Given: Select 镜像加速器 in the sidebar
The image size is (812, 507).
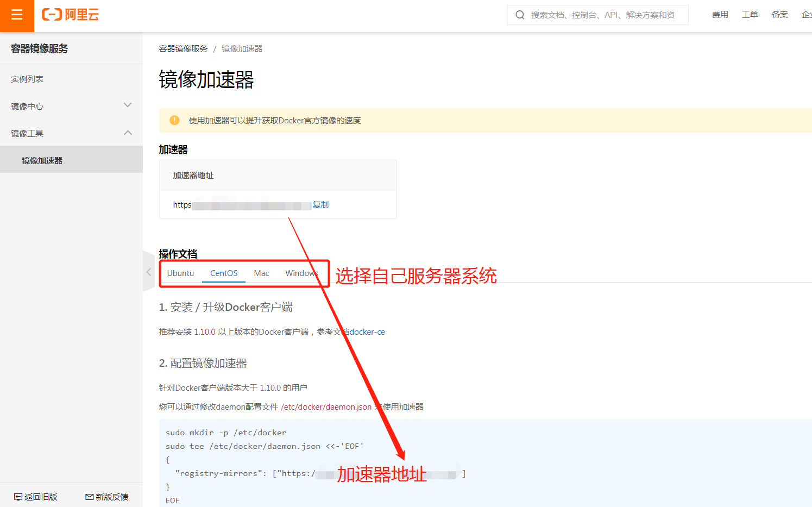Looking at the screenshot, I should click(71, 160).
